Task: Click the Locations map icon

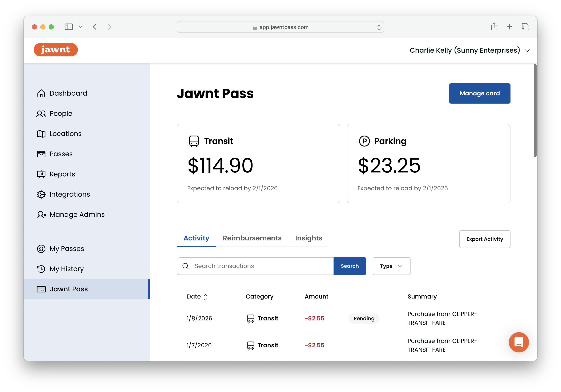Action: click(41, 134)
